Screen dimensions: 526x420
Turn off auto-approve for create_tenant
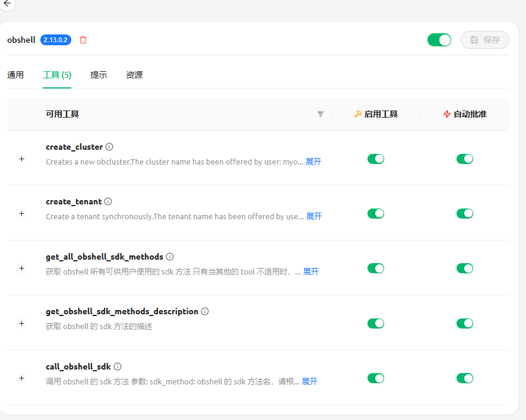click(x=465, y=213)
